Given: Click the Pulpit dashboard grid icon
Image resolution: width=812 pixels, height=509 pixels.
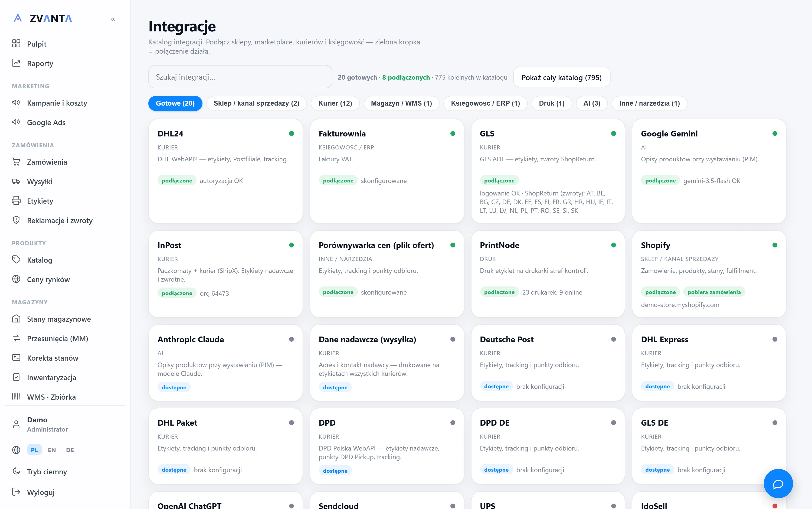Looking at the screenshot, I should point(16,43).
